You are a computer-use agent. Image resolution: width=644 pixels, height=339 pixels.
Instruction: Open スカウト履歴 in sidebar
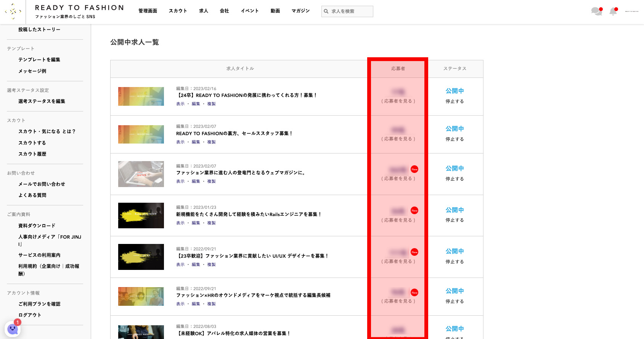(x=32, y=154)
